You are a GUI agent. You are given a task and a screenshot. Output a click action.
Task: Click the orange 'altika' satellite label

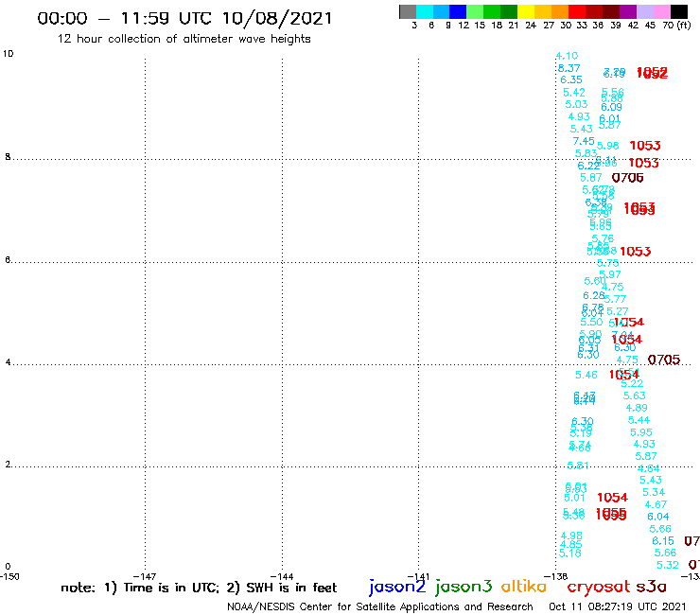coord(523,586)
